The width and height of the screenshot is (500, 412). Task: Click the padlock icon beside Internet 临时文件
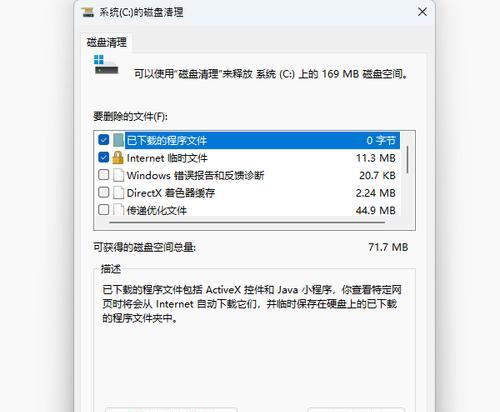click(x=118, y=158)
